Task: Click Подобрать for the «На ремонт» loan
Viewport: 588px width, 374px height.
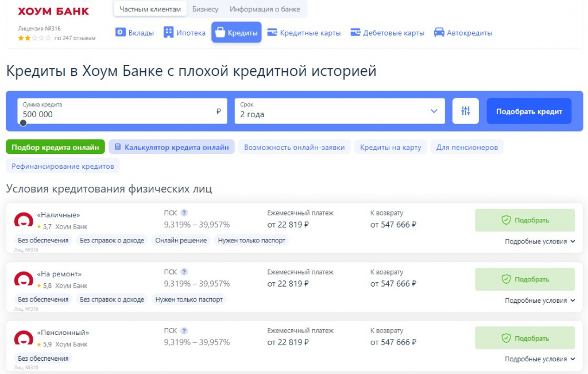Action: 525,279
